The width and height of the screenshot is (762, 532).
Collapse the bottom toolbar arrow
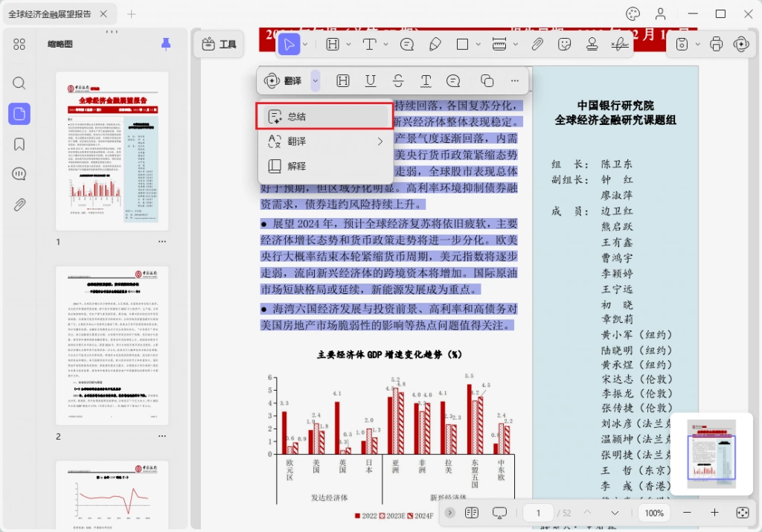click(x=449, y=513)
